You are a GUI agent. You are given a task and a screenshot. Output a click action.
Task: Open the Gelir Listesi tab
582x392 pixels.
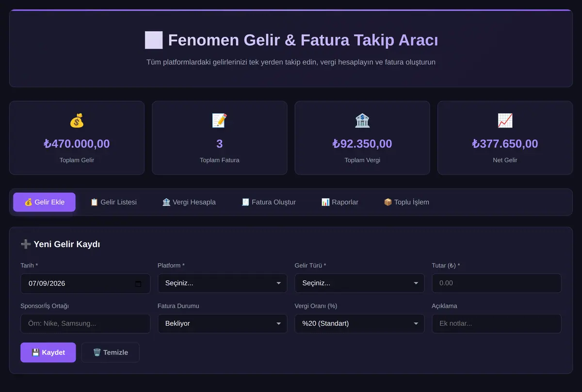click(113, 202)
